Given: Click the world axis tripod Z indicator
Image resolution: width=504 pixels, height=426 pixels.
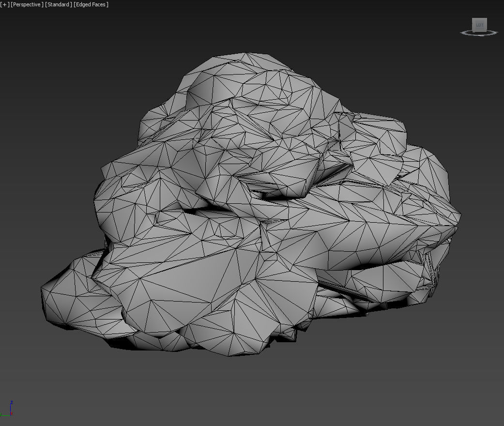Looking at the screenshot, I should tap(12, 402).
